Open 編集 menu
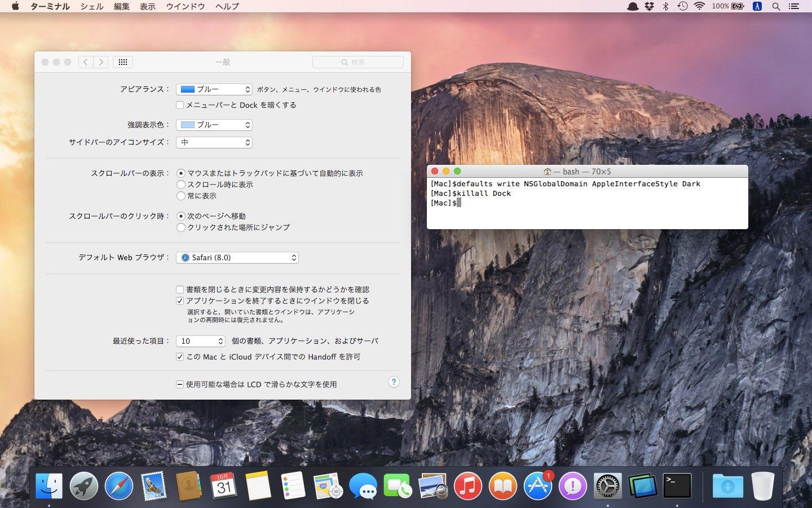The height and width of the screenshot is (508, 812). point(122,6)
